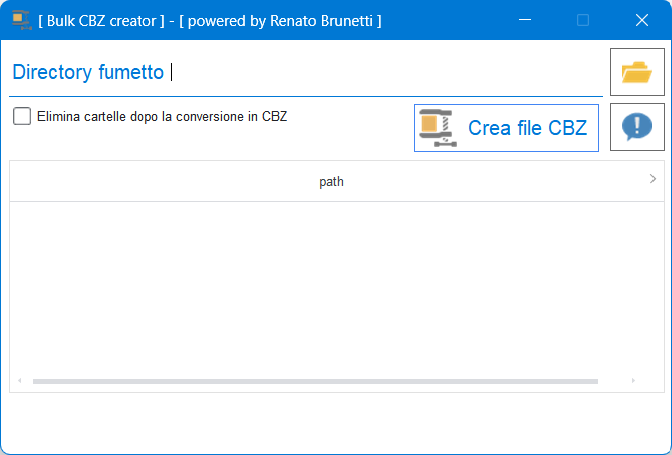The height and width of the screenshot is (455, 672).
Task: Expand the chevron beside the path header
Action: [652, 179]
